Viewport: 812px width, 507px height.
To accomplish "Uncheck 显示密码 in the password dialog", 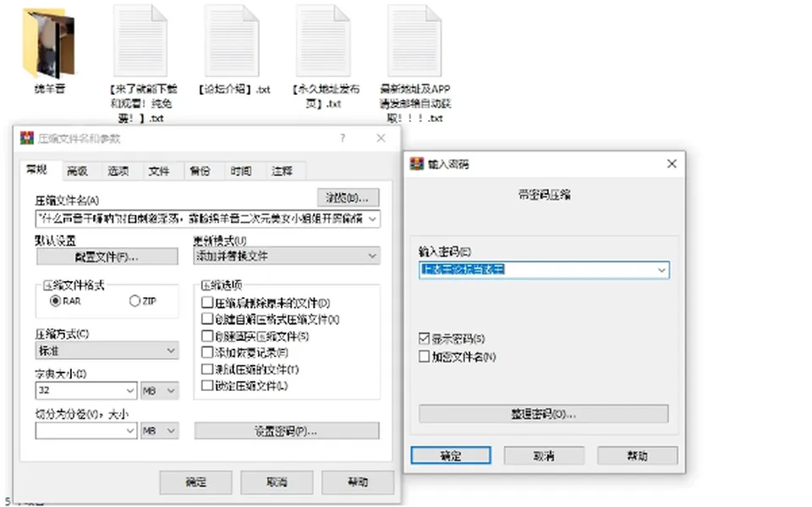I will click(x=424, y=339).
